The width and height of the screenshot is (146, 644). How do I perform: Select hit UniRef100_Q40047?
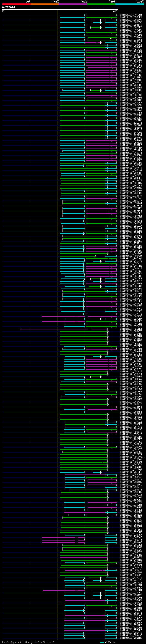pyautogui.click(x=131, y=103)
